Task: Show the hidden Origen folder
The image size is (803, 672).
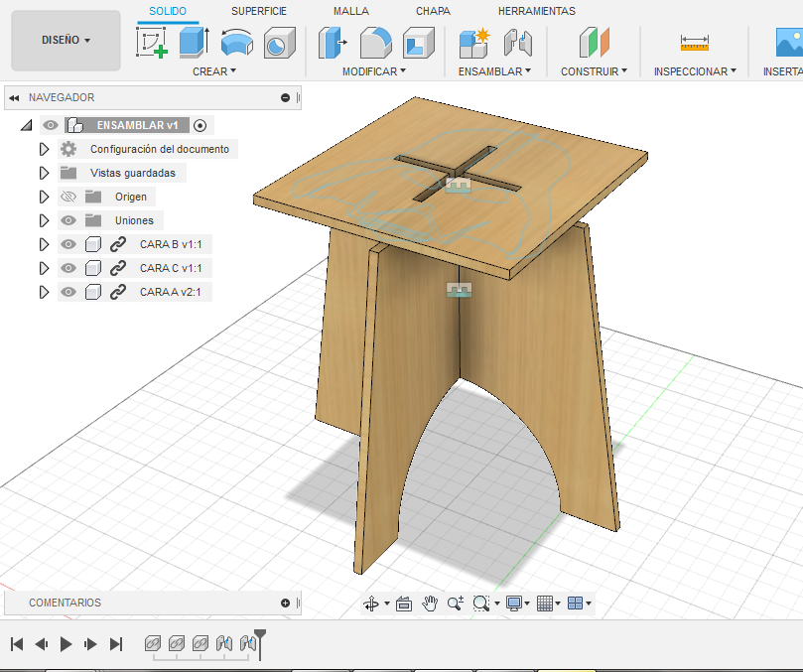Action: click(x=68, y=197)
